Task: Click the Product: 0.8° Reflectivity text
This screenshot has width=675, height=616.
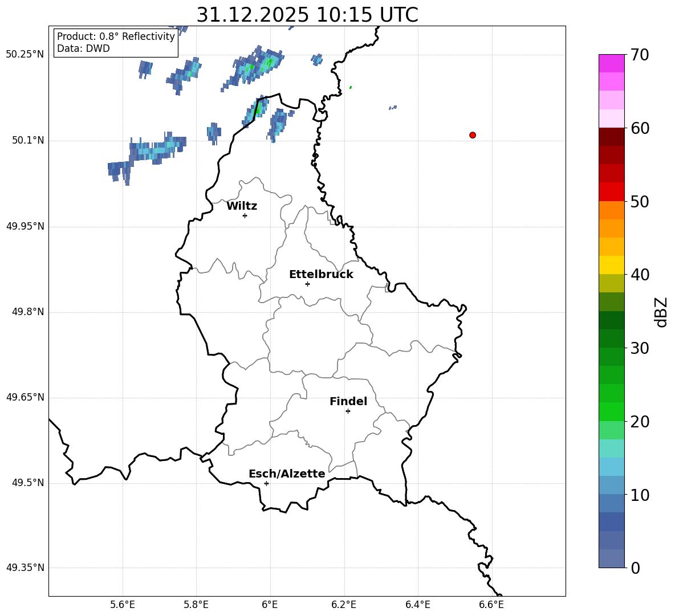Action: pyautogui.click(x=116, y=36)
